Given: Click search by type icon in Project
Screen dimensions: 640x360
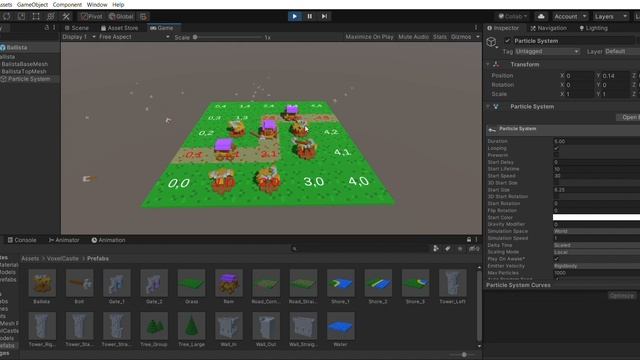Looking at the screenshot, I should [x=436, y=248].
